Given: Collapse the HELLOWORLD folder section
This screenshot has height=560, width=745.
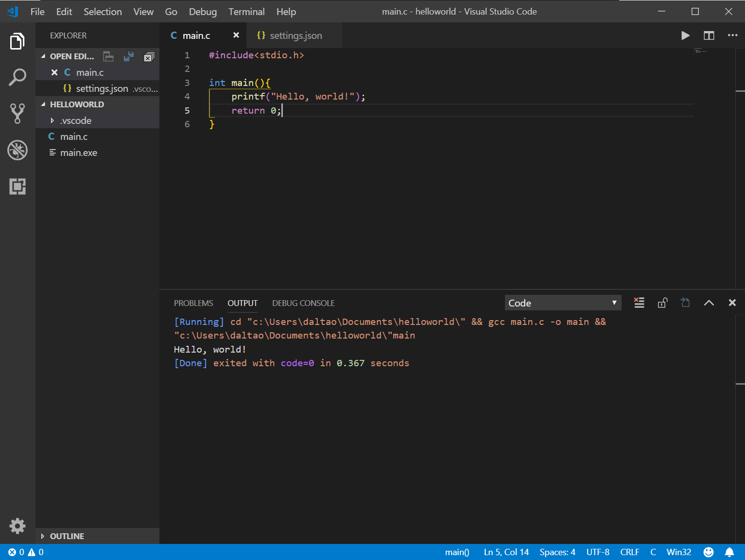Looking at the screenshot, I should (97, 104).
